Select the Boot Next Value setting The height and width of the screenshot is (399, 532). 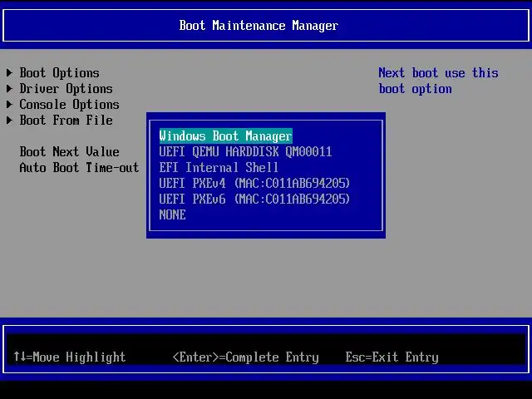coord(69,151)
